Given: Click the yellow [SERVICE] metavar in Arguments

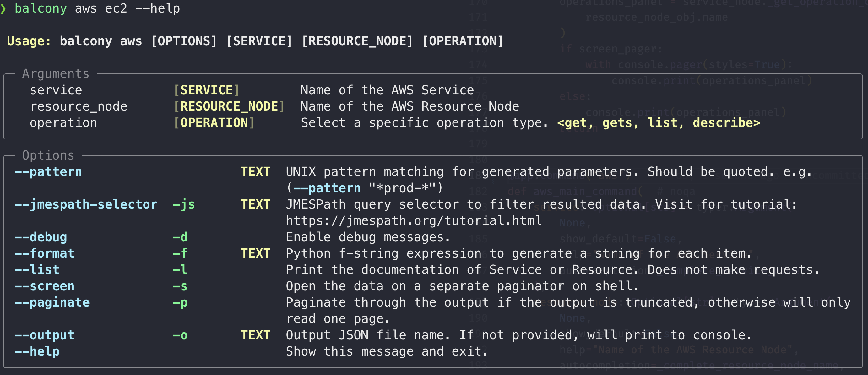Looking at the screenshot, I should [207, 90].
